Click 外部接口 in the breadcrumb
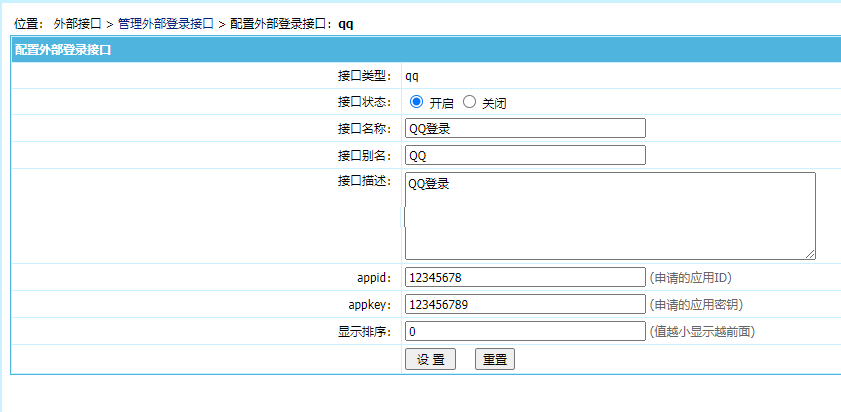This screenshot has height=412, width=841. coord(78,24)
